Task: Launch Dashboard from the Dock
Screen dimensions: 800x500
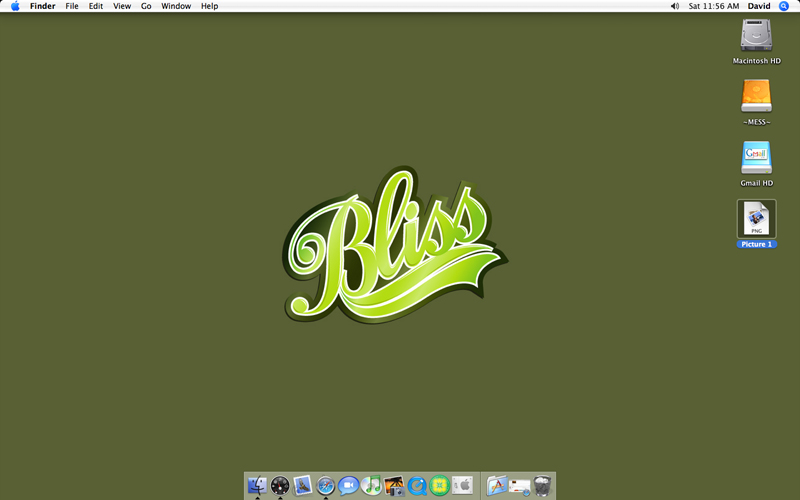Action: pyautogui.click(x=280, y=485)
